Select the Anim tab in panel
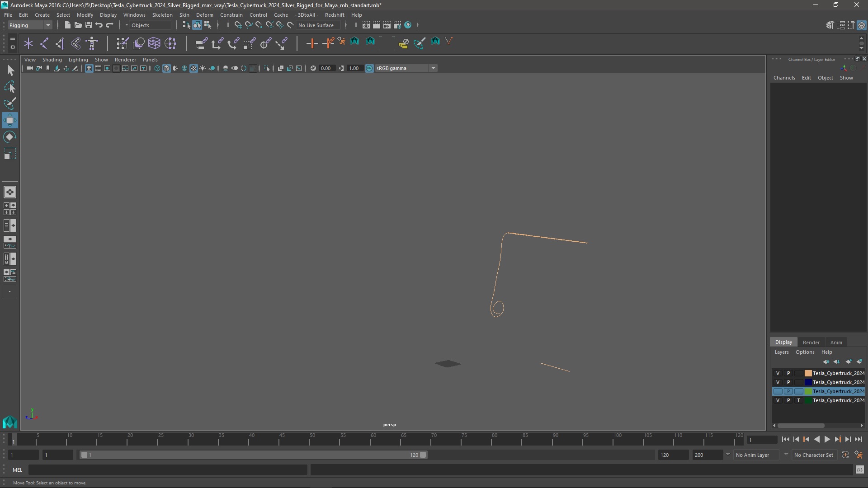Image resolution: width=868 pixels, height=488 pixels. tap(835, 342)
